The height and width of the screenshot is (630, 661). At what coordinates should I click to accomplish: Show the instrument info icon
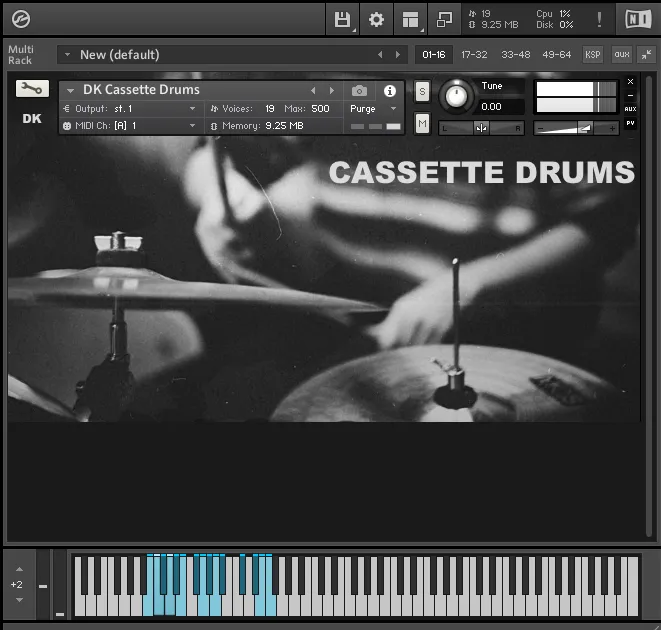pos(390,90)
